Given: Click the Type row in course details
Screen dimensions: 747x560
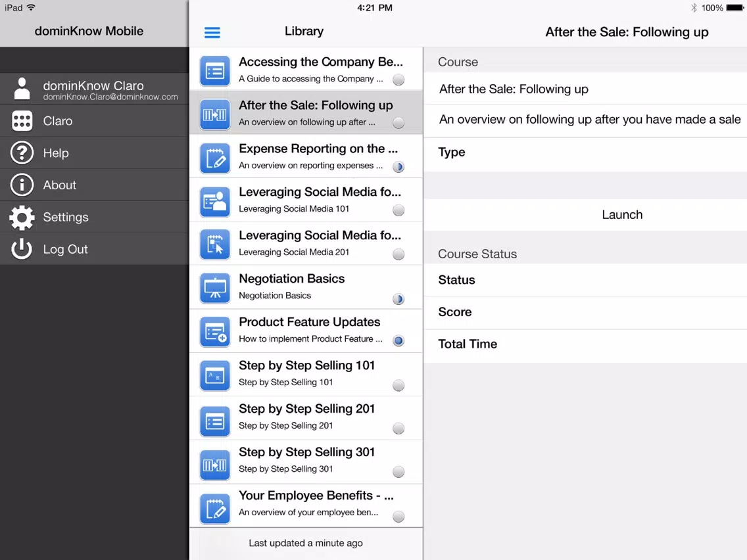Looking at the screenshot, I should coord(585,152).
